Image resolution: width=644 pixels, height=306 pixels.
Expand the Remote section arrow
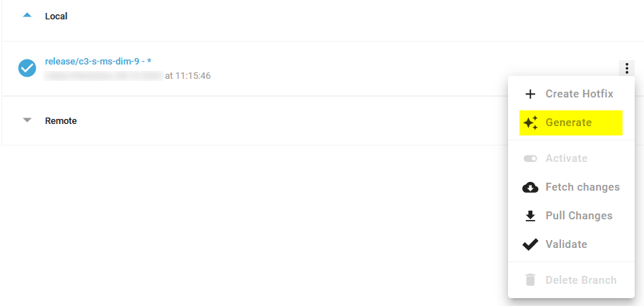coord(27,120)
